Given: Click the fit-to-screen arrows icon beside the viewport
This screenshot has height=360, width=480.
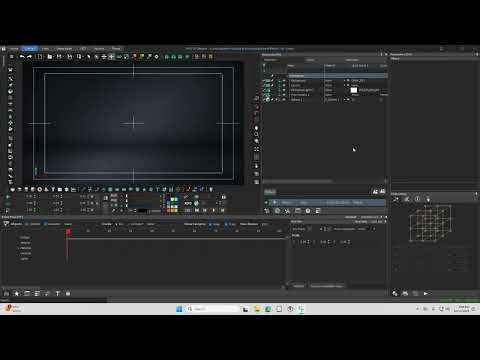Looking at the screenshot, I should [x=256, y=149].
